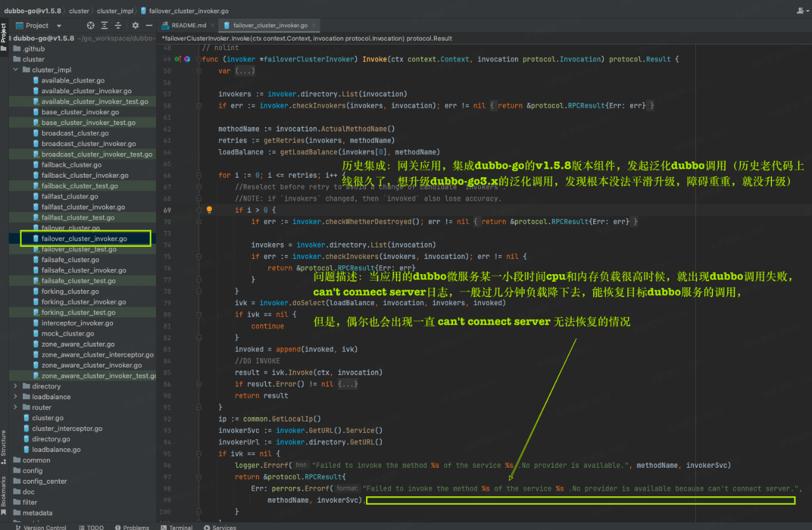Click the implements gutter icon at line 49
This screenshot has height=530, width=812.
pos(178,59)
